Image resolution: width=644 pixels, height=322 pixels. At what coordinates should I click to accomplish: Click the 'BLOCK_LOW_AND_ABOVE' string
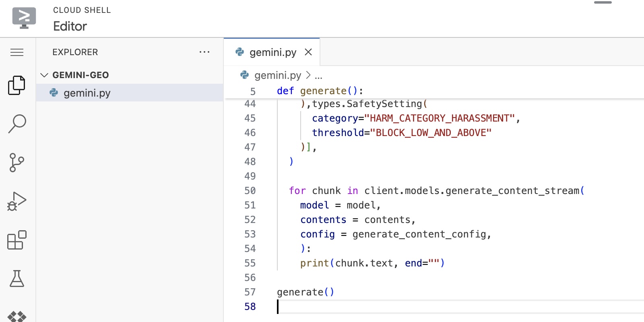pos(430,133)
